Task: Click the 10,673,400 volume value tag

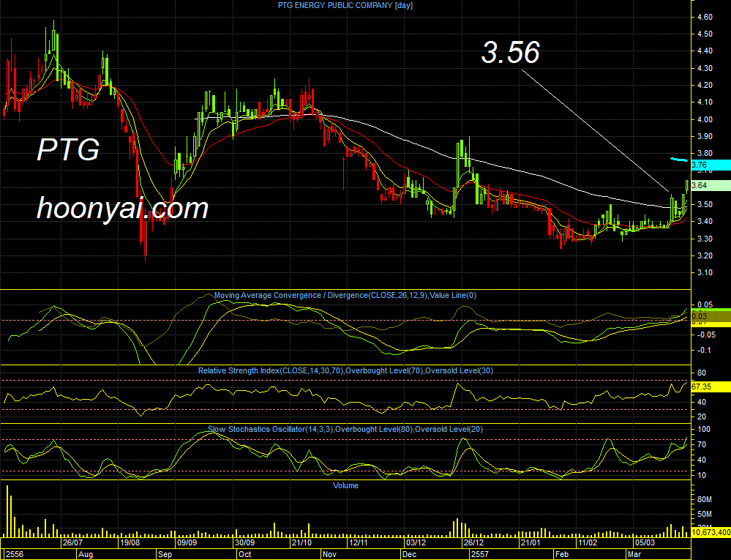Action: point(711,532)
